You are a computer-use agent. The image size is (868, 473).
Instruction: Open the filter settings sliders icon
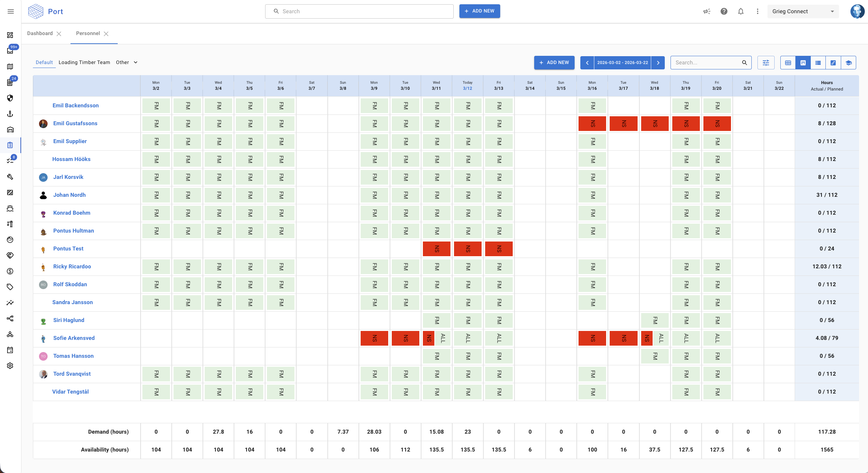coord(766,63)
